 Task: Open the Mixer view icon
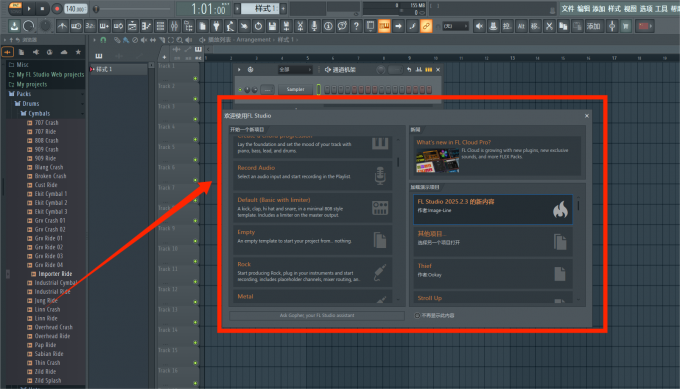click(174, 26)
